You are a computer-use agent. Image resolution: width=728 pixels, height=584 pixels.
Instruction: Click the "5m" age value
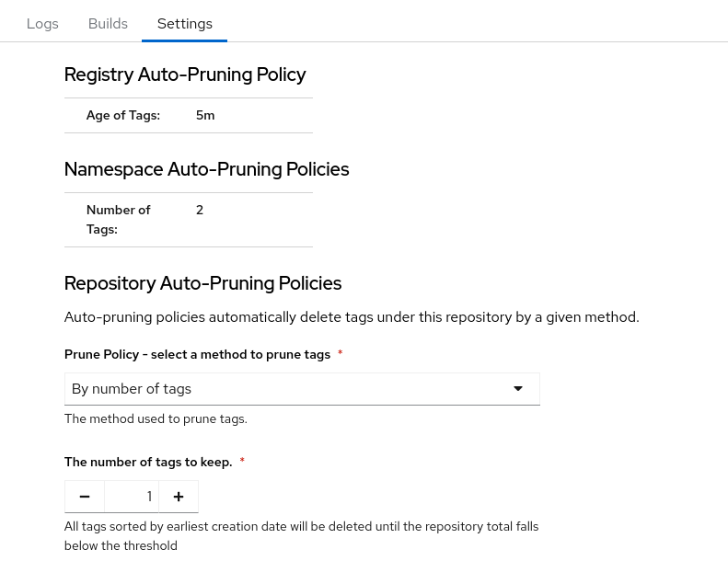[x=205, y=116]
